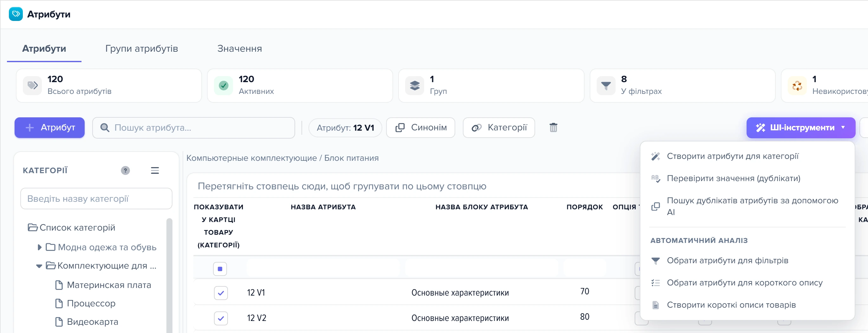Select Материнская плата in category tree

(x=109, y=285)
